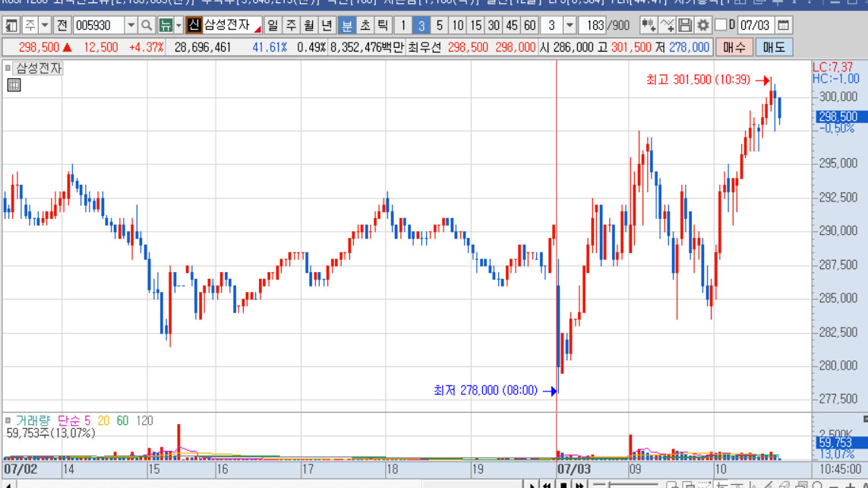868x488 pixels.
Task: Click the traded volume 28,696,461 value
Action: tap(203, 48)
